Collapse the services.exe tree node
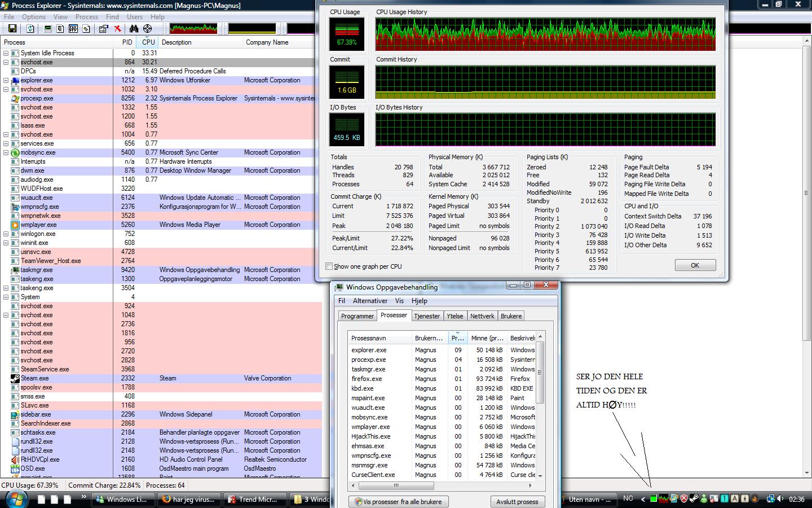The height and width of the screenshot is (508, 812). (x=6, y=143)
